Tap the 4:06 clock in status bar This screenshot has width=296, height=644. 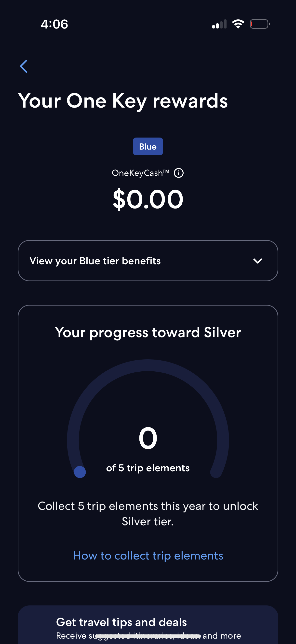click(x=54, y=24)
